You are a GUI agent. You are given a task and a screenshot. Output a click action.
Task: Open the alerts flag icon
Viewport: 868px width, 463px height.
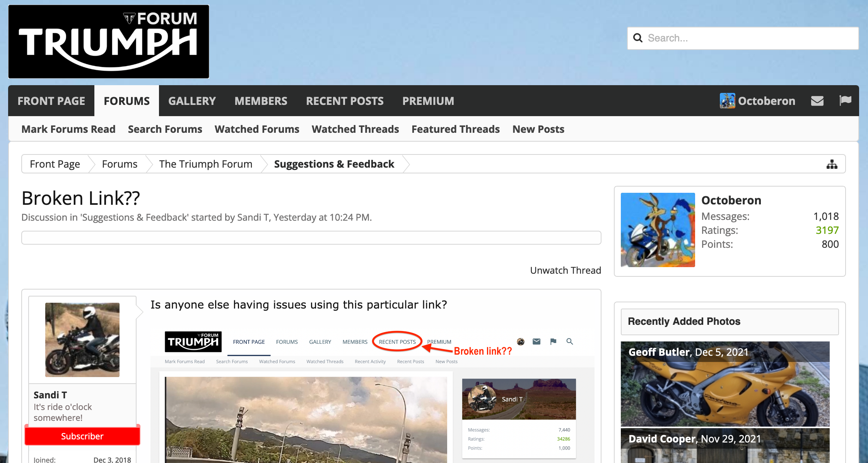point(845,101)
